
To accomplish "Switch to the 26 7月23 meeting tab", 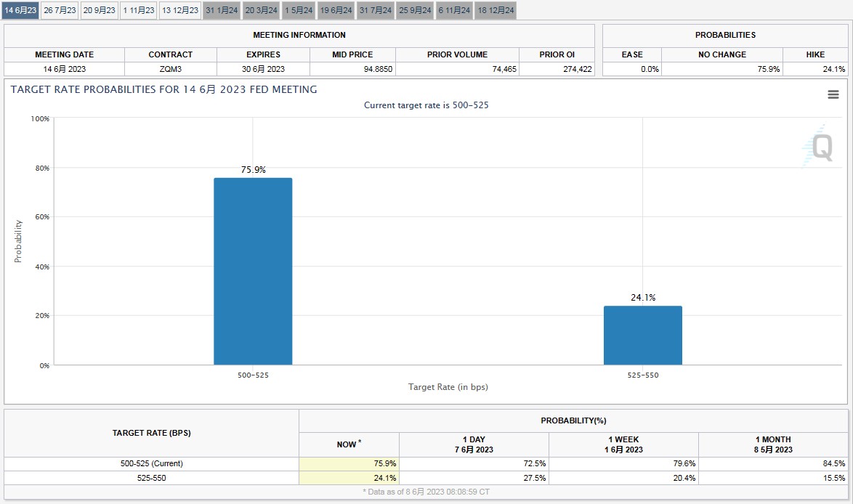I will 60,10.
